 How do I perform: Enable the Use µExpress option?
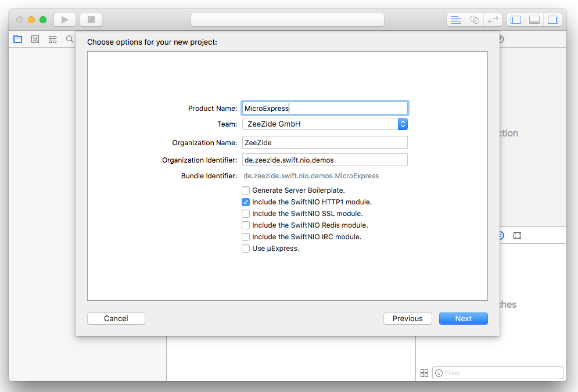click(246, 249)
